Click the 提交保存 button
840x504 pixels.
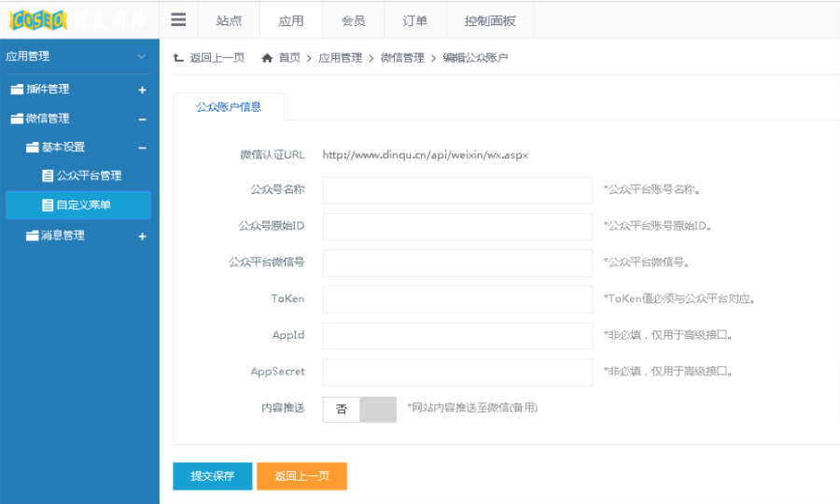[213, 476]
